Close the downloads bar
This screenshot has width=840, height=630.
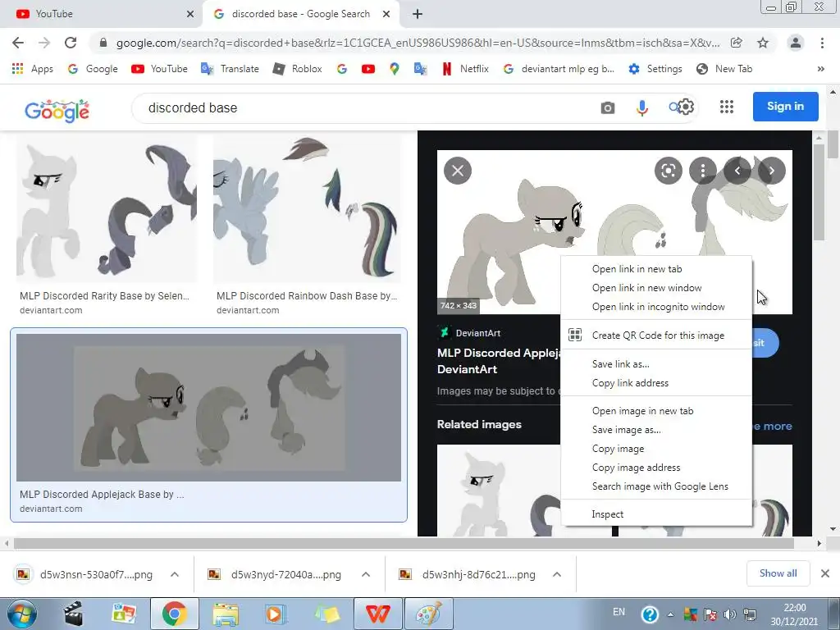pos(825,573)
